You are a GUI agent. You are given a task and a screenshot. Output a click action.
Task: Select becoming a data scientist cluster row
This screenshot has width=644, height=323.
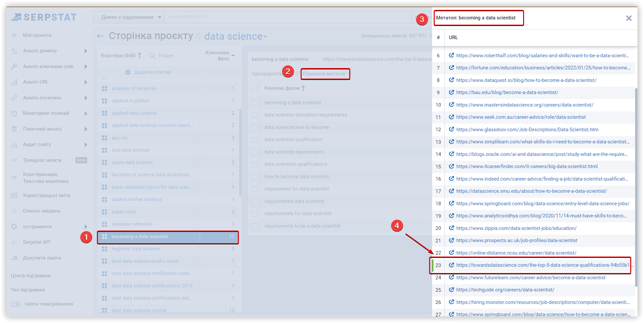(x=168, y=236)
